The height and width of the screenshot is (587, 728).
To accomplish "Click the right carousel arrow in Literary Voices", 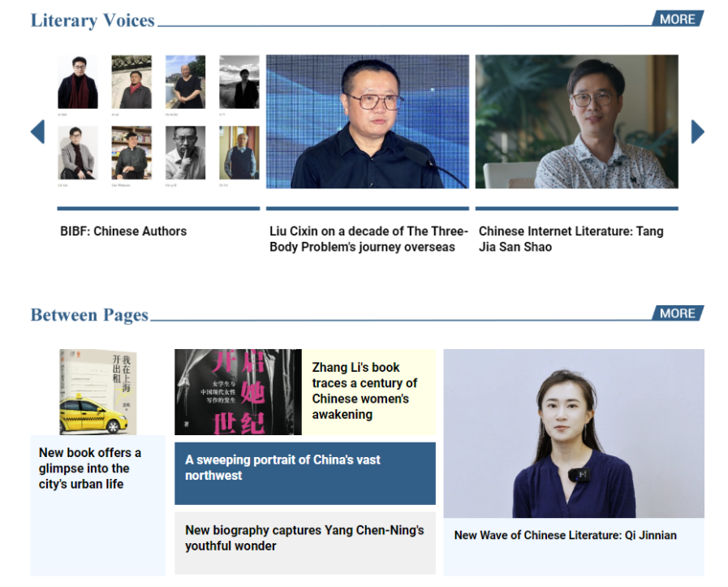I will tap(697, 132).
